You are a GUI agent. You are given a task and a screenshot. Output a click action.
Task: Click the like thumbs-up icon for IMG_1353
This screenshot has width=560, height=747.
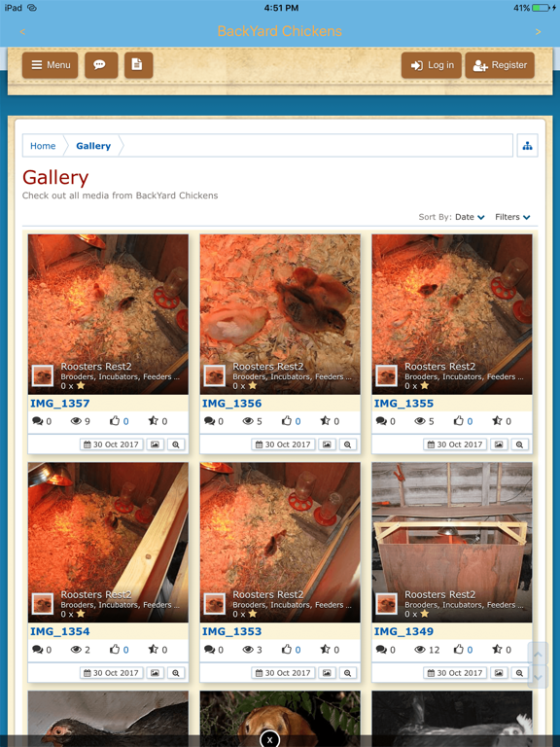tap(287, 649)
